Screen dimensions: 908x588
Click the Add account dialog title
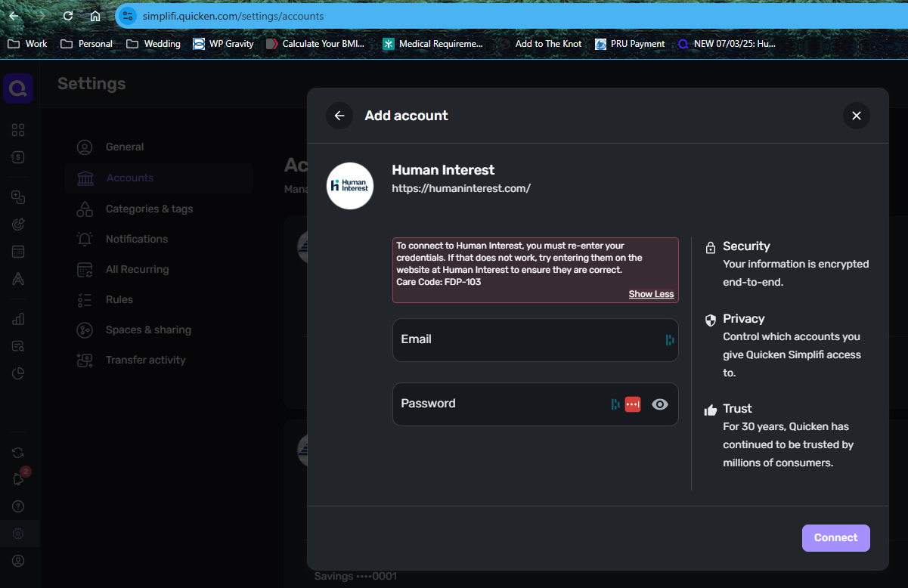point(407,116)
